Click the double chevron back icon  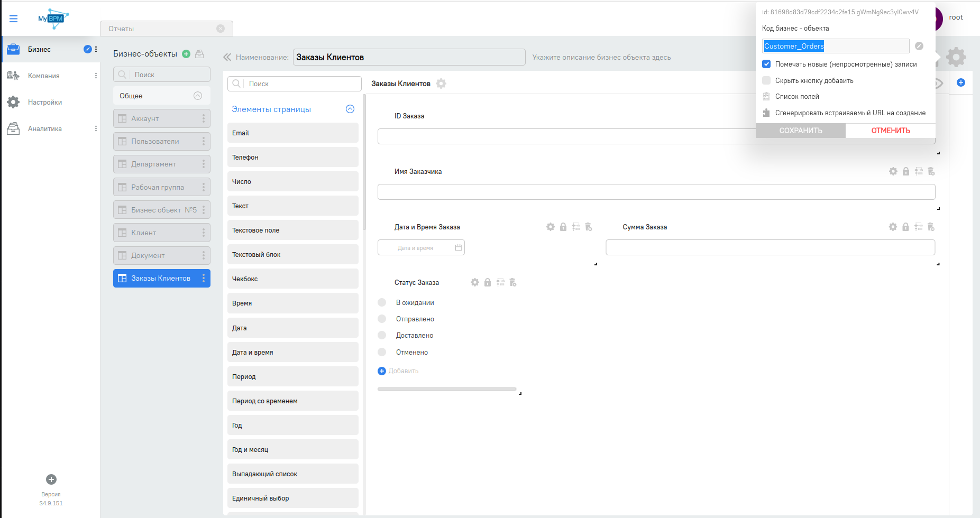(x=227, y=57)
